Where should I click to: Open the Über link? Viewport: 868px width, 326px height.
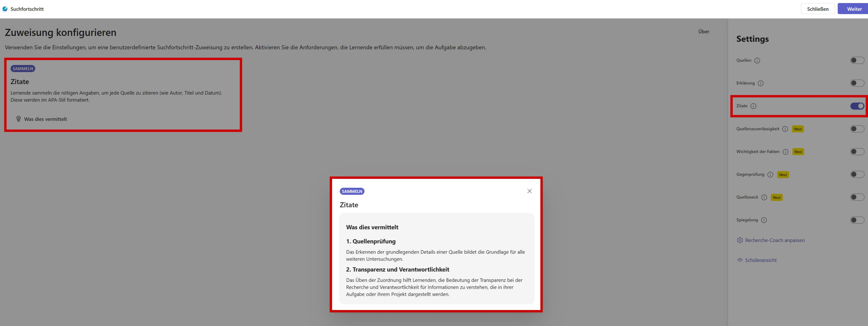point(704,32)
